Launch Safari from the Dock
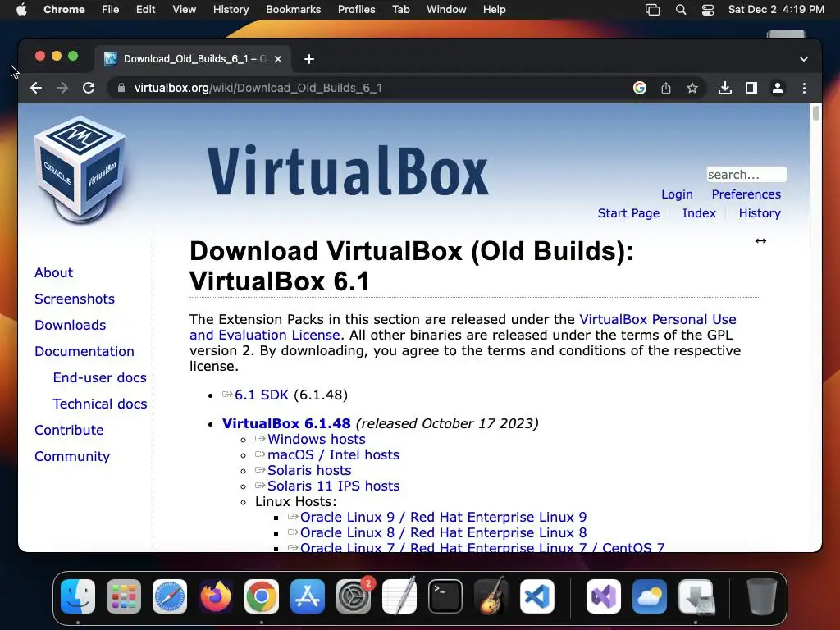This screenshot has width=840, height=630. coord(170,596)
